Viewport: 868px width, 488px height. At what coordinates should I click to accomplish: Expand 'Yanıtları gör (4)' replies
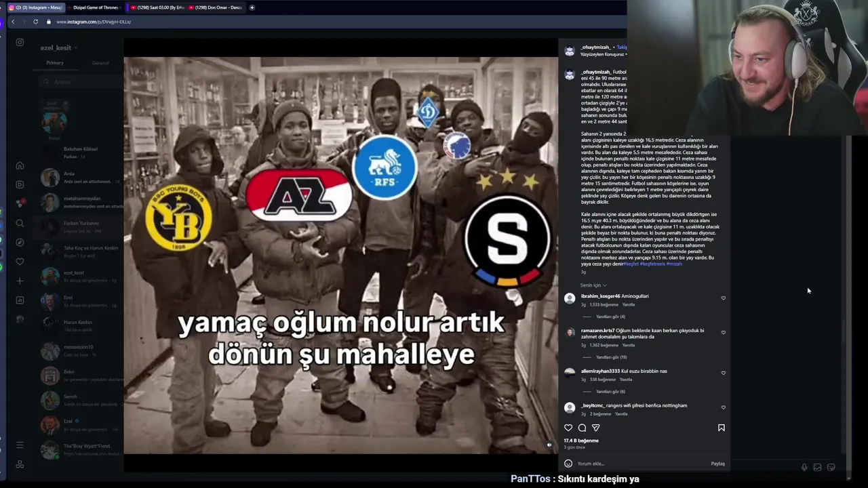(610, 317)
